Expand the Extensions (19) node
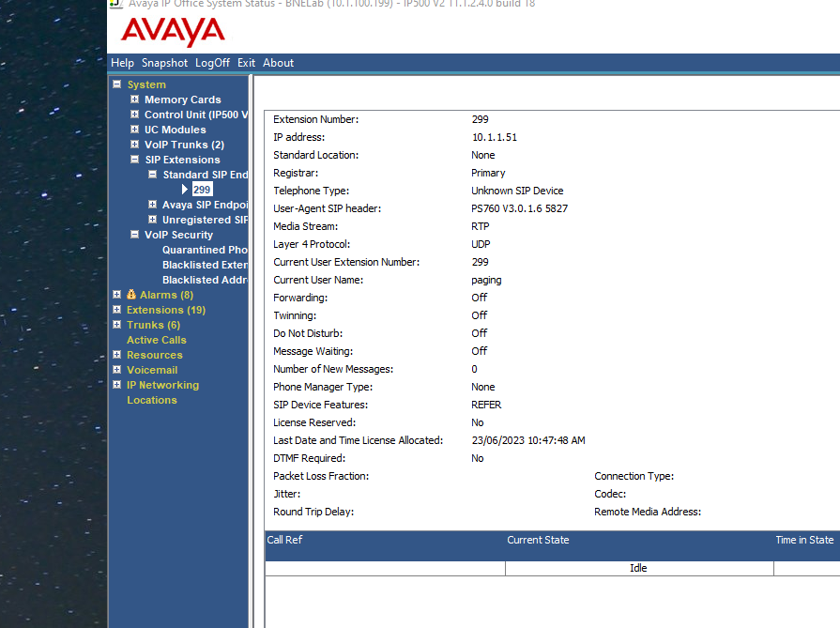Screen dimensions: 840x628 [x=116, y=309]
